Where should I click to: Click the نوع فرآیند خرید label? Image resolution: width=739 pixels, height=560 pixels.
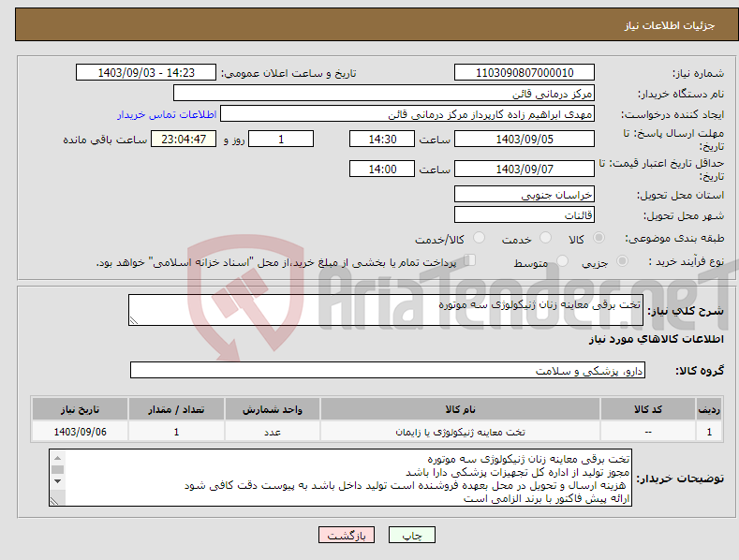click(686, 261)
